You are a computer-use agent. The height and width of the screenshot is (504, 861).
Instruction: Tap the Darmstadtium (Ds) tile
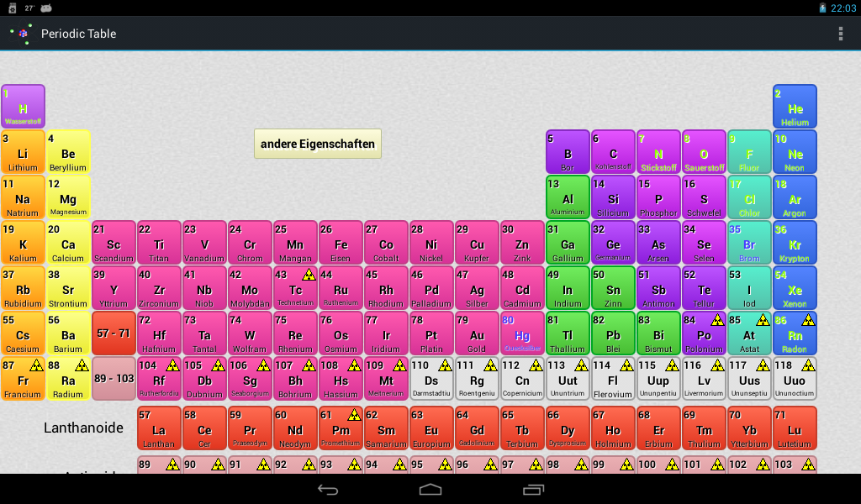click(x=431, y=378)
